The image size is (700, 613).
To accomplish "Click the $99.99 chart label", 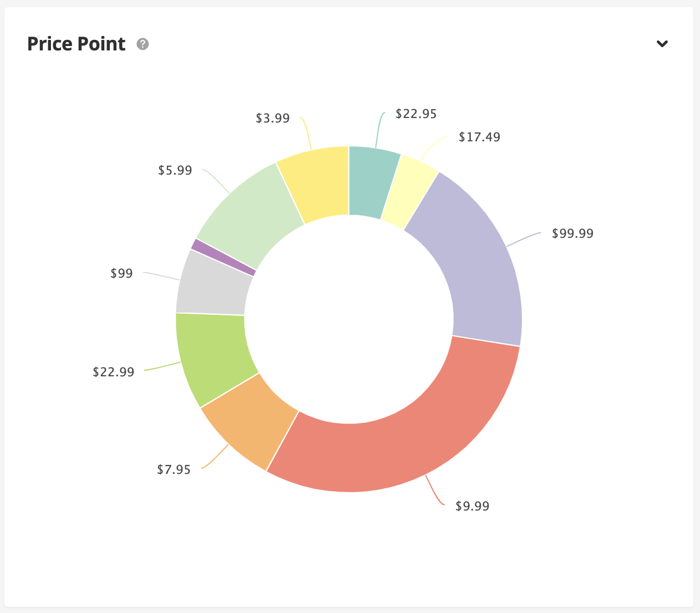I will click(572, 234).
